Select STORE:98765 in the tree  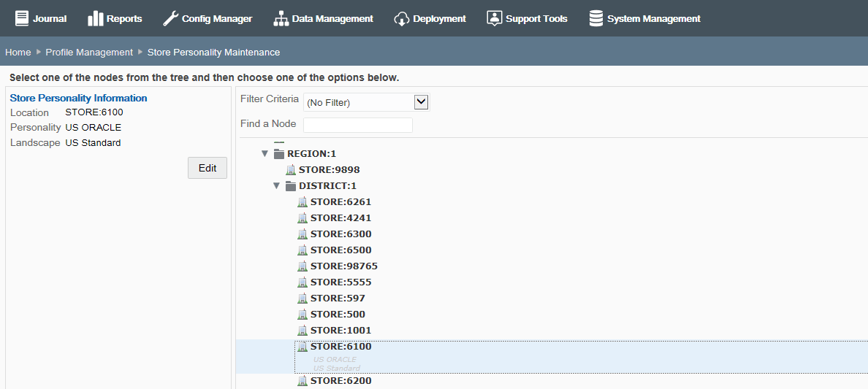point(344,266)
